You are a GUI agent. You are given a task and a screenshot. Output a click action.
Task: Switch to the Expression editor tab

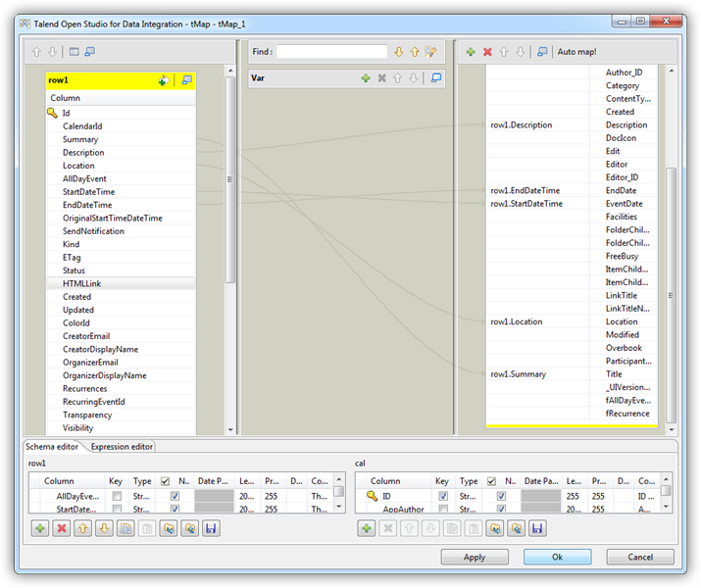pyautogui.click(x=122, y=447)
